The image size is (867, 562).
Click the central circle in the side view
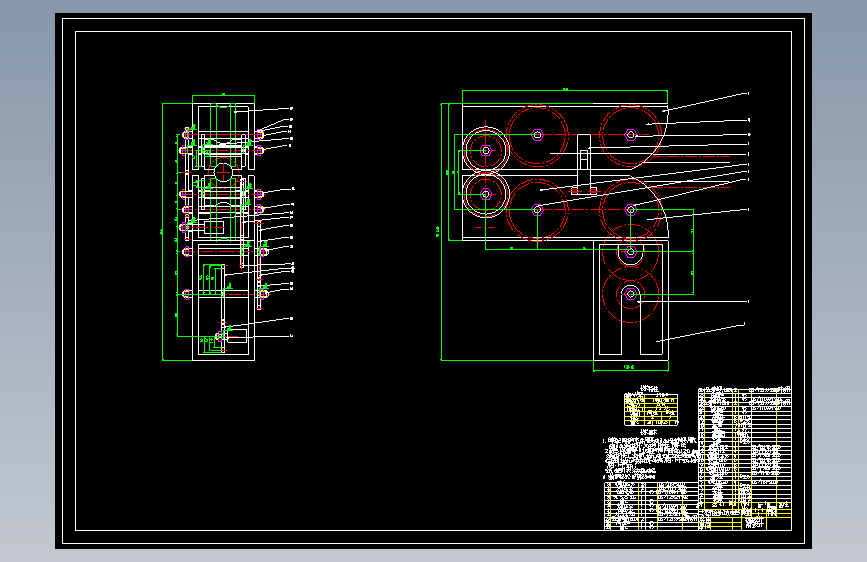(223, 173)
